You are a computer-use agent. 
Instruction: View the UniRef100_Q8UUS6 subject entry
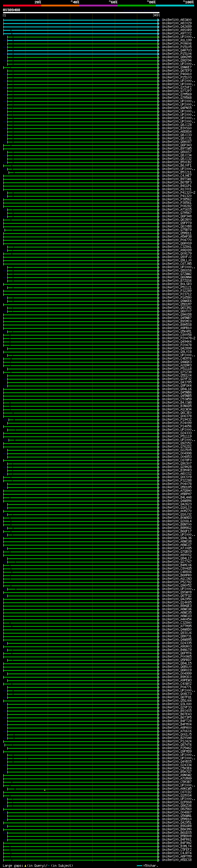click(x=176, y=271)
